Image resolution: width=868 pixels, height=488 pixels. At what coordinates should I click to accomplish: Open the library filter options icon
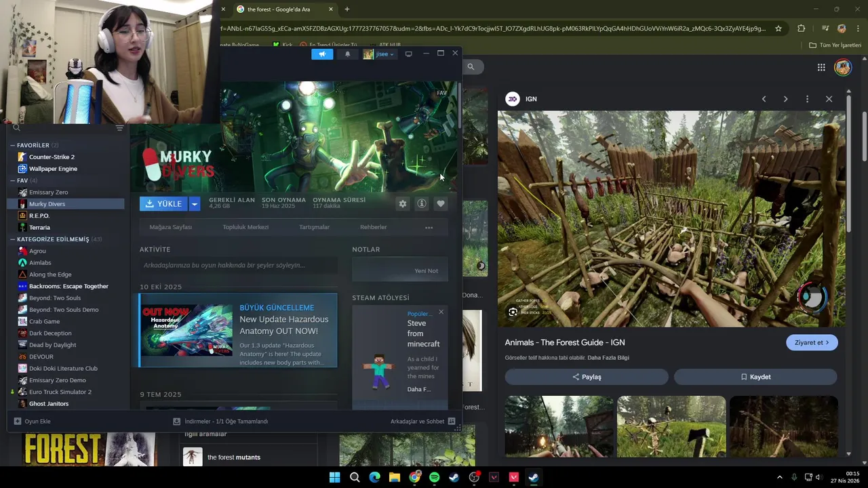pos(119,128)
